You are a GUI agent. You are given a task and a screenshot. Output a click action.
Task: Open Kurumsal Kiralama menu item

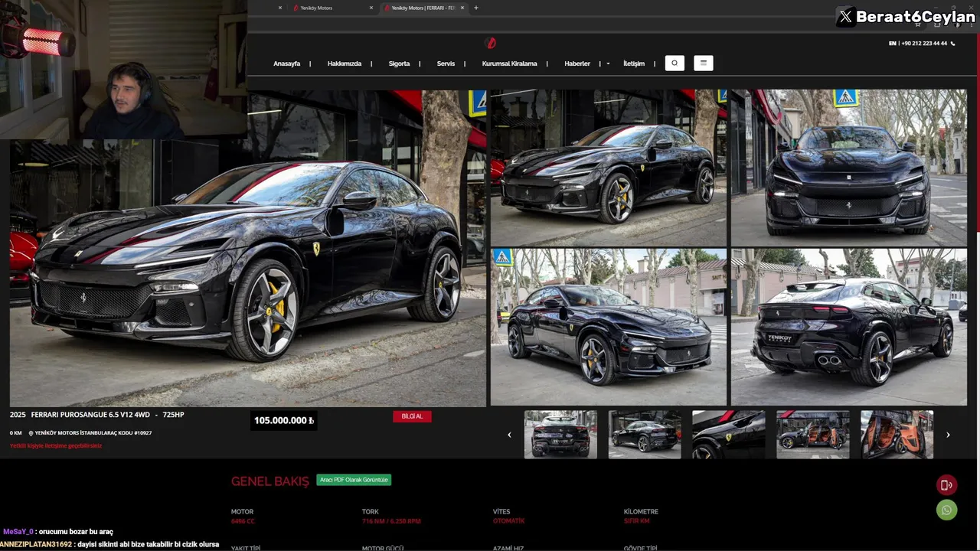[509, 64]
